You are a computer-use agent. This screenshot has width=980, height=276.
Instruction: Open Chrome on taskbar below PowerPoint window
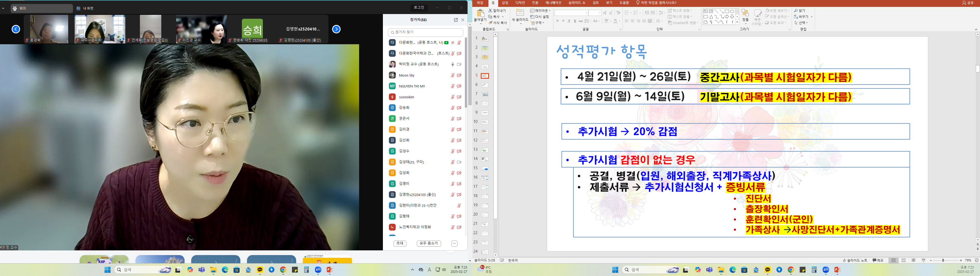coord(791,270)
